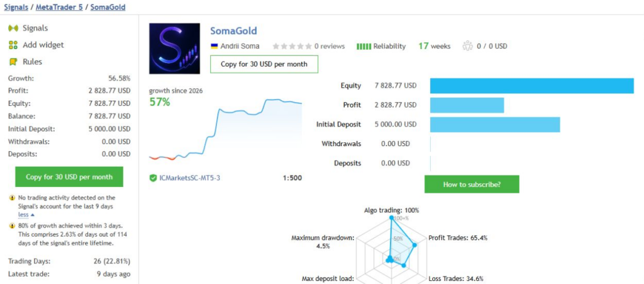Open the MetaTrader 5 breadcrumb link

[x=59, y=7]
